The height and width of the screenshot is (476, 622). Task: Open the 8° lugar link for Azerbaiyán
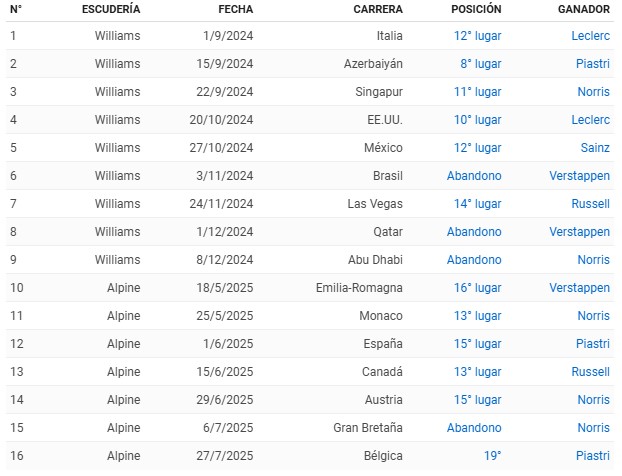point(480,64)
